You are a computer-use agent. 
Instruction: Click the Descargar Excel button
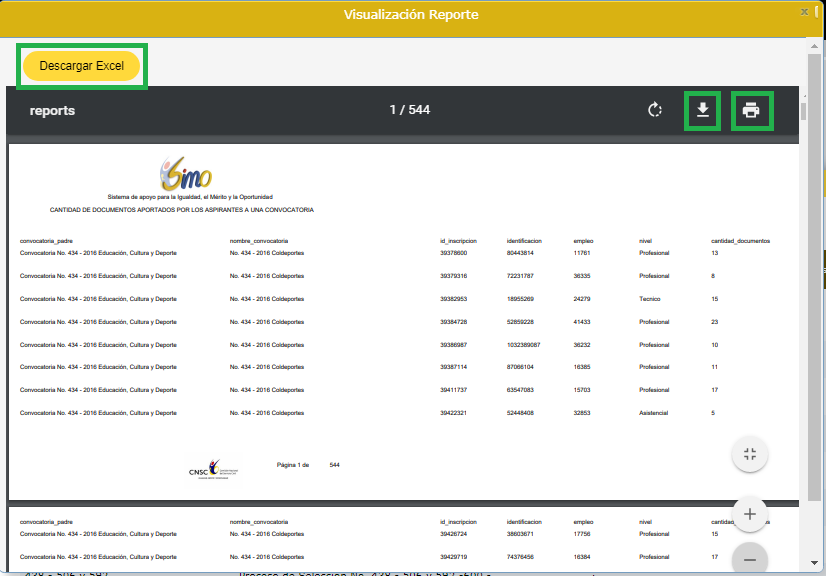tap(82, 66)
